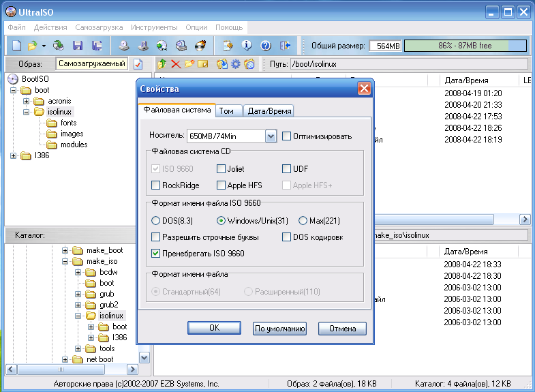Image resolution: width=535 pixels, height=392 pixels.
Task: Click the Make CD/DVD image icon
Action: point(123,46)
